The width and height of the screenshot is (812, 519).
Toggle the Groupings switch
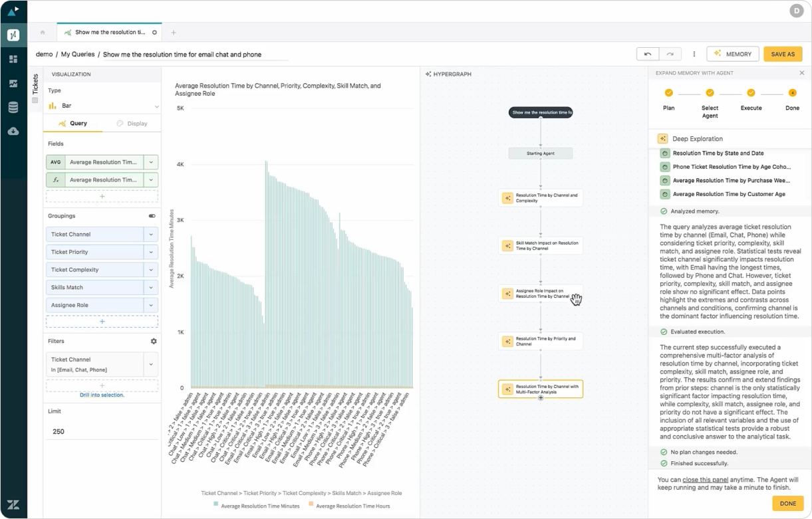pyautogui.click(x=152, y=216)
